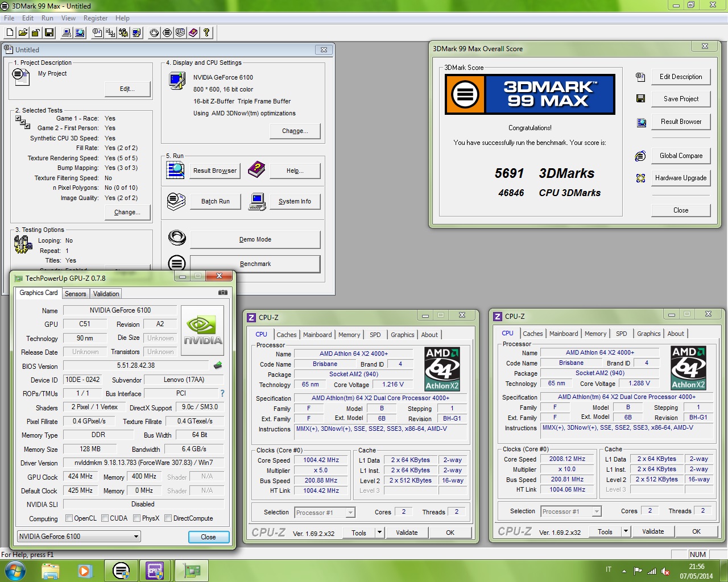Click the Benchmark button in the Run section
The image size is (728, 582).
click(255, 264)
